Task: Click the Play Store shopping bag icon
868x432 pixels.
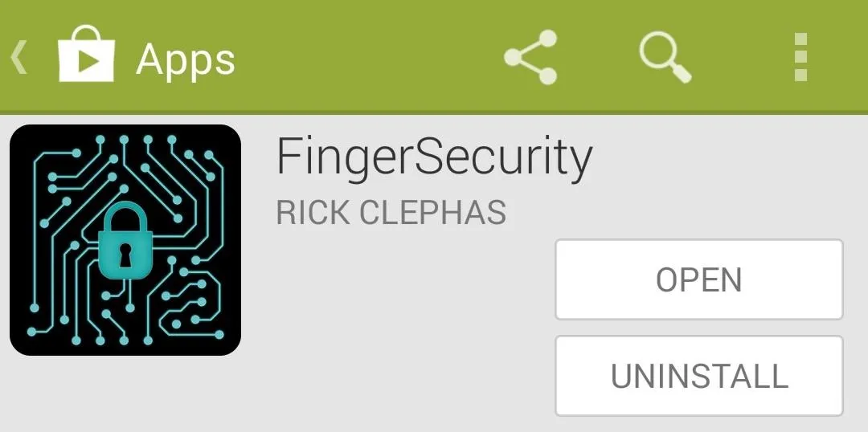Action: (86, 54)
